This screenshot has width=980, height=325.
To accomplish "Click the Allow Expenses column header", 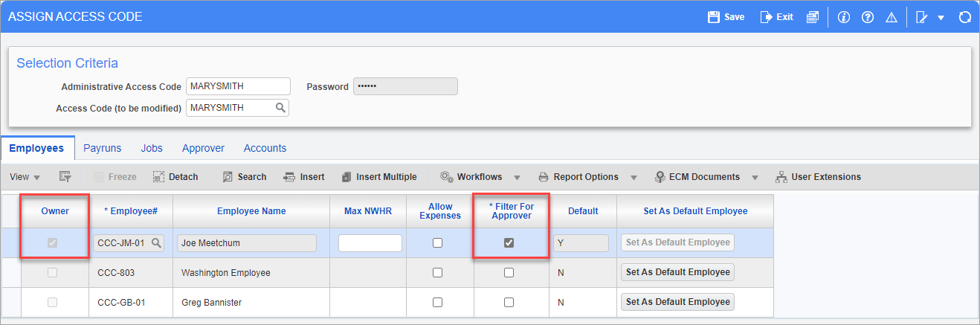I will point(440,211).
